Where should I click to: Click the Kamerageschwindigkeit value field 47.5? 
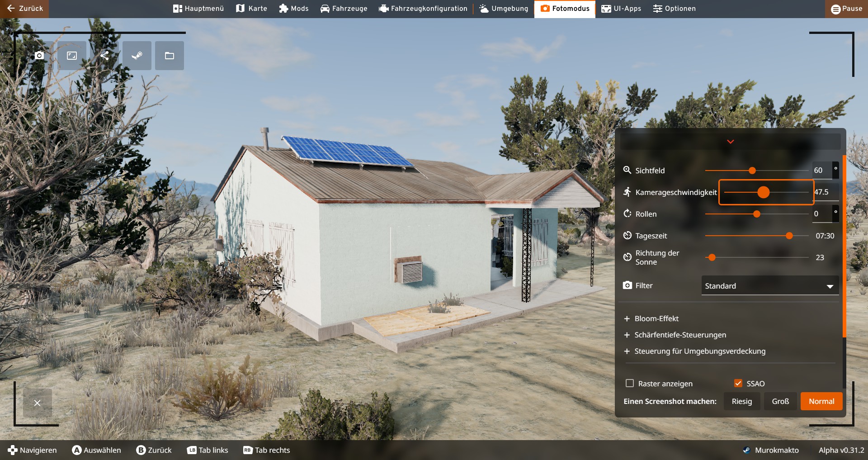(x=826, y=192)
